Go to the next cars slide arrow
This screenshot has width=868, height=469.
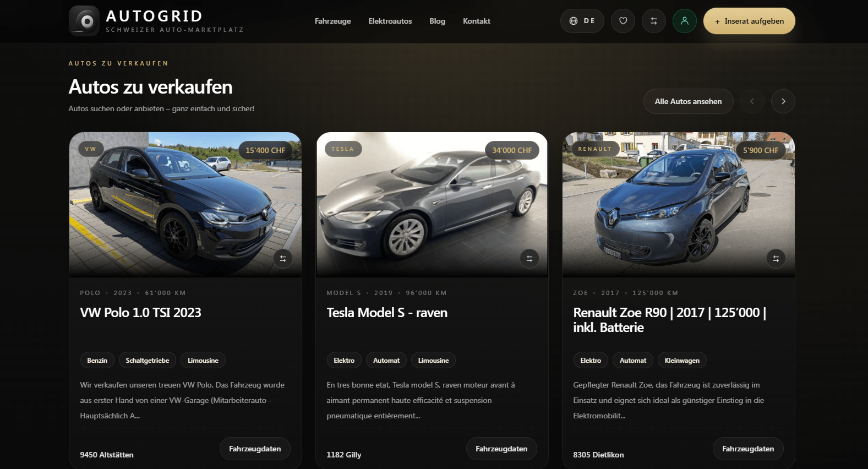click(x=783, y=101)
